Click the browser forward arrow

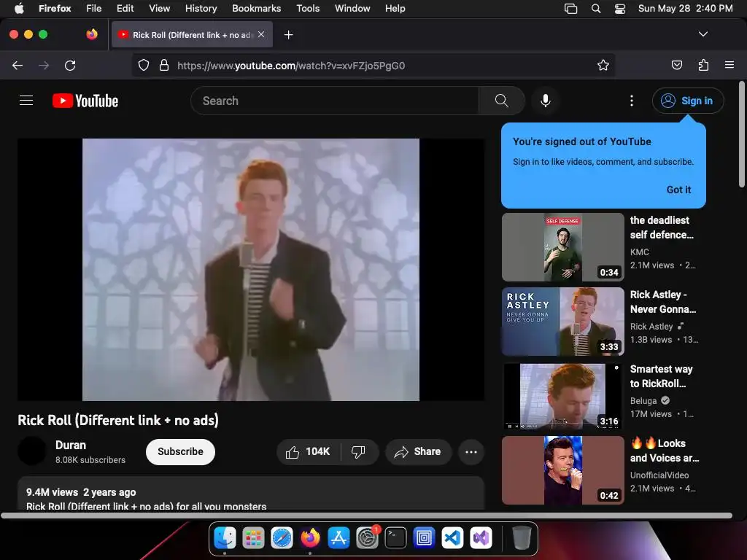(x=44, y=65)
